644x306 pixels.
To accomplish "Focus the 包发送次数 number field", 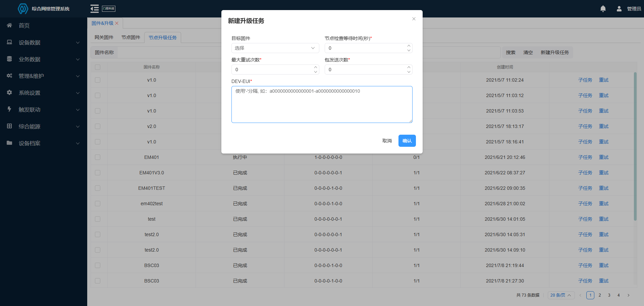I will click(368, 70).
